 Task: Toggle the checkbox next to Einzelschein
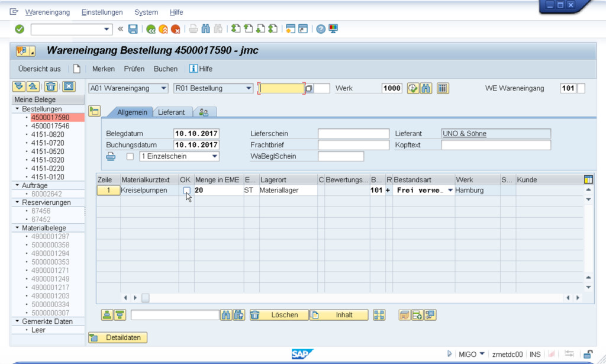click(130, 156)
